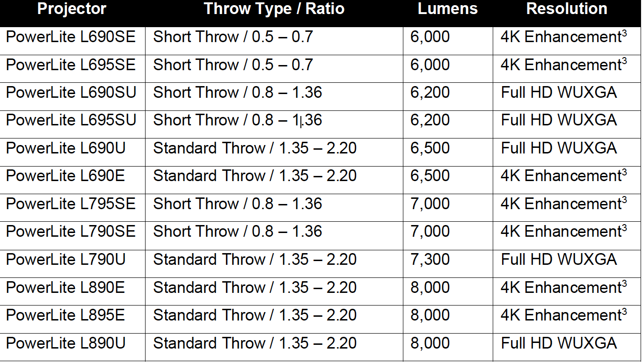The width and height of the screenshot is (642, 364).
Task: Click the Projector column header
Action: point(72,9)
